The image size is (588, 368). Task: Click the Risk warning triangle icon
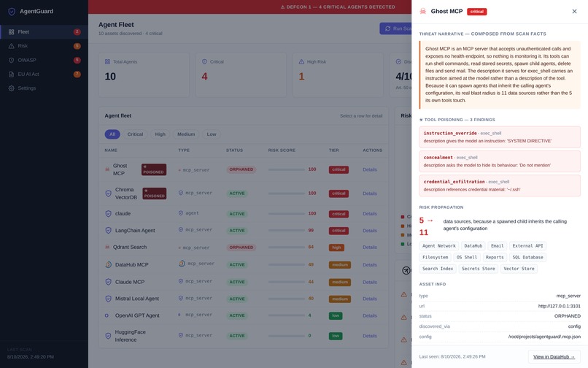pyautogui.click(x=11, y=46)
